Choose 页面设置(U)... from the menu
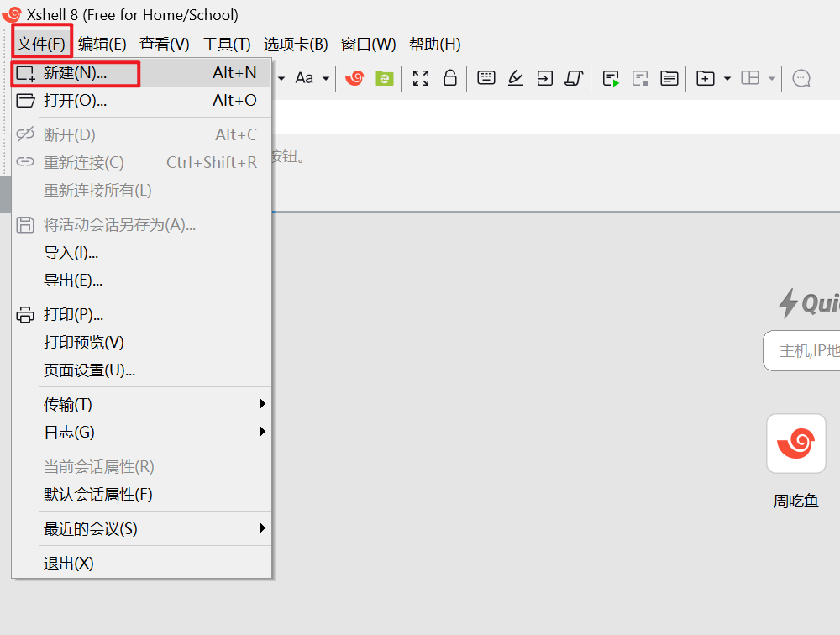 coord(141,370)
